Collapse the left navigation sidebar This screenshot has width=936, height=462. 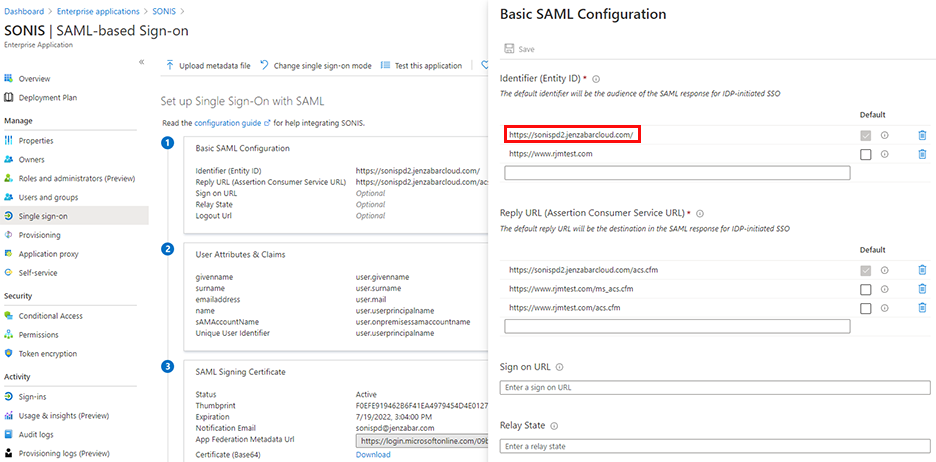point(141,62)
